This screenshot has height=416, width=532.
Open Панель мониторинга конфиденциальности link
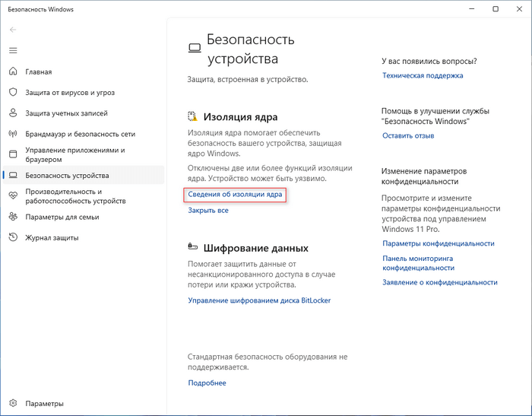[x=419, y=263]
